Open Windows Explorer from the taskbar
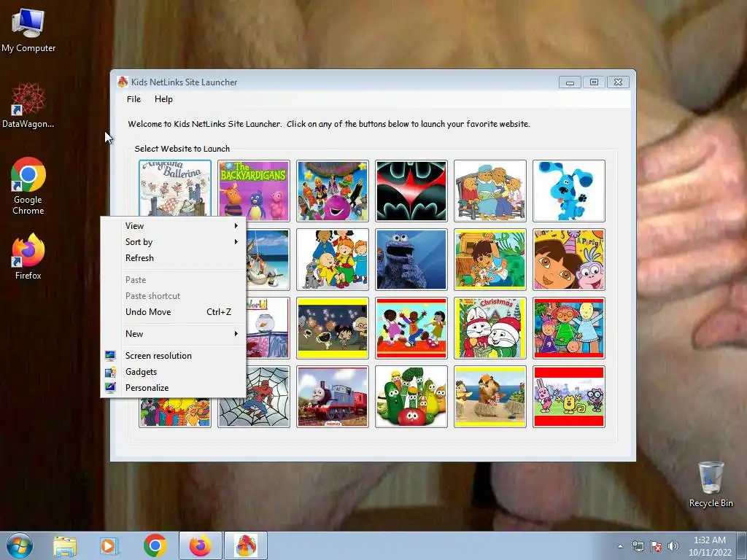Screen dimensions: 747x560 pyautogui.click(x=65, y=546)
